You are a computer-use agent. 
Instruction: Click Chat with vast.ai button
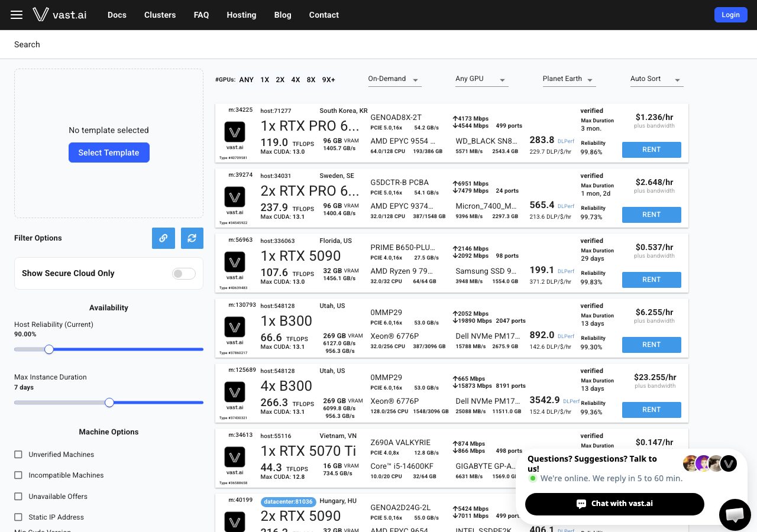pos(614,504)
